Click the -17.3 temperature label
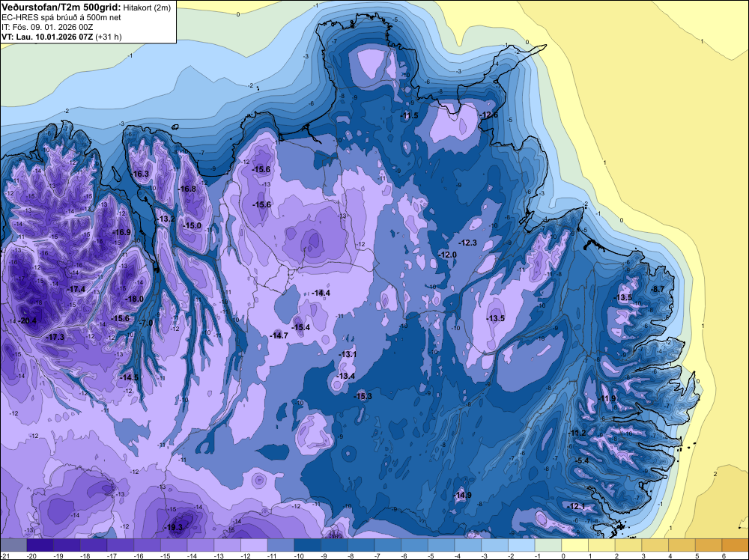749x560 pixels. pos(55,337)
